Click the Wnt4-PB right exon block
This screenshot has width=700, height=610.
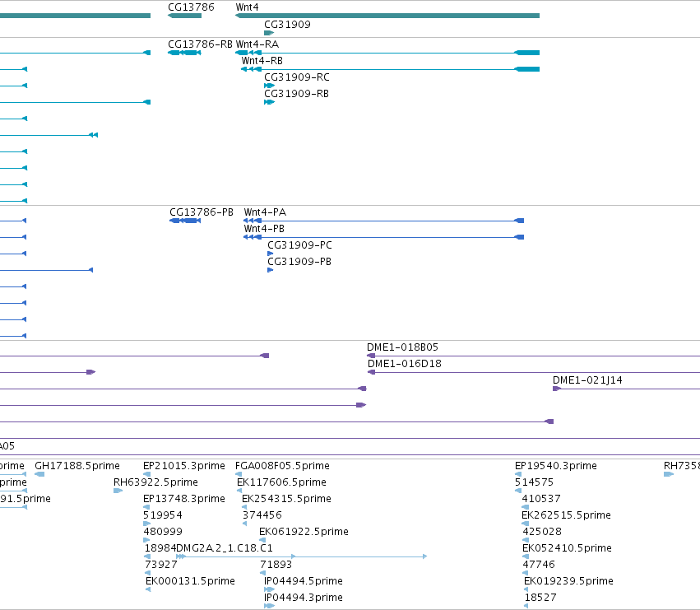point(519,237)
